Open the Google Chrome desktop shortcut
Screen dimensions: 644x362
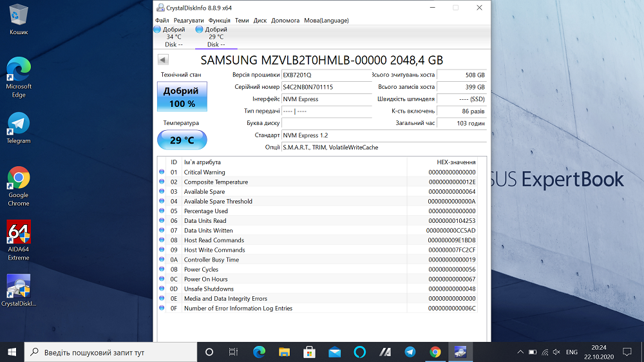coord(19,186)
